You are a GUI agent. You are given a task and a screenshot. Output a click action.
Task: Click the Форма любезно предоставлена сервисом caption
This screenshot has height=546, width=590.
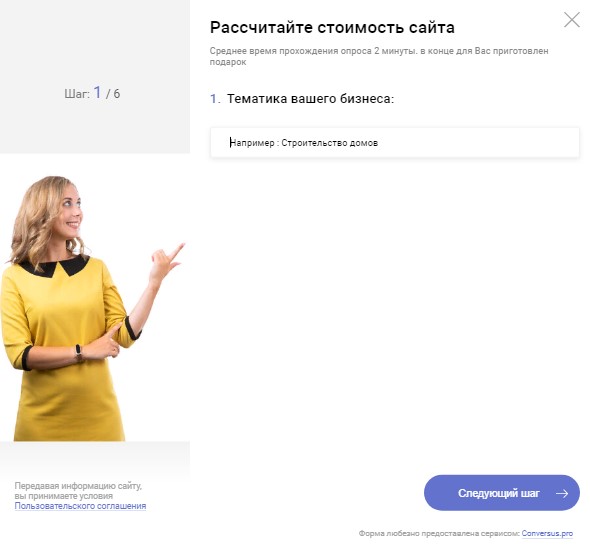(x=439, y=533)
